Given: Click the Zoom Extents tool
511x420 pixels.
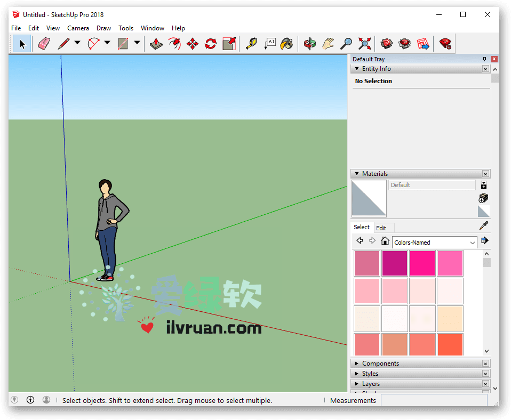Looking at the screenshot, I should tap(365, 44).
